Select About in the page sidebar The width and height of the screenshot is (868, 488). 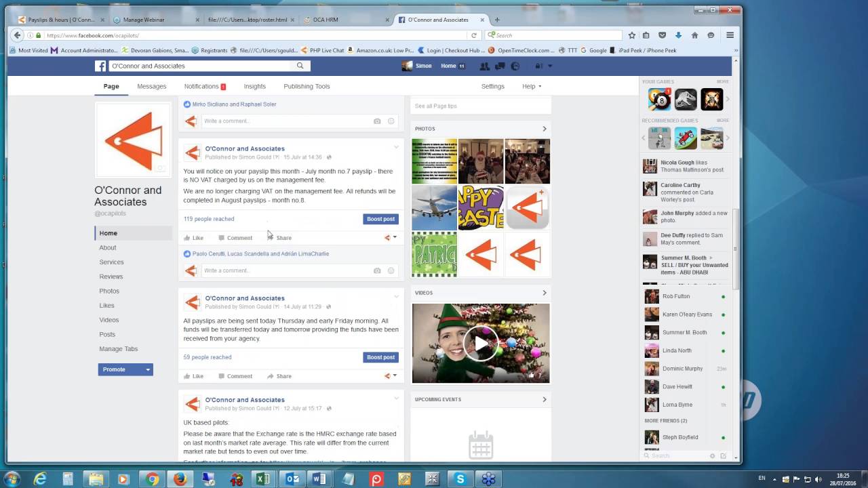click(108, 247)
